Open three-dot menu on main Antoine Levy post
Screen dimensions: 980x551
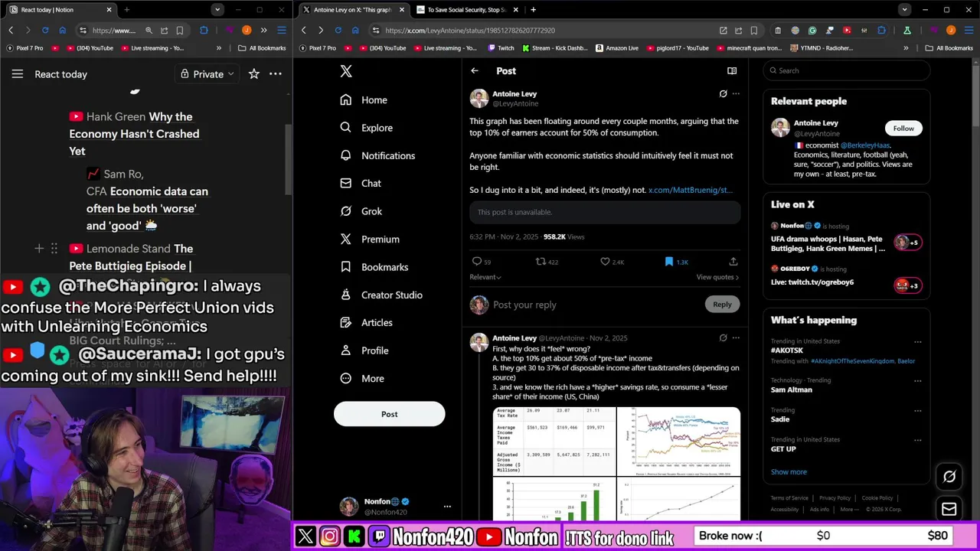tap(736, 93)
